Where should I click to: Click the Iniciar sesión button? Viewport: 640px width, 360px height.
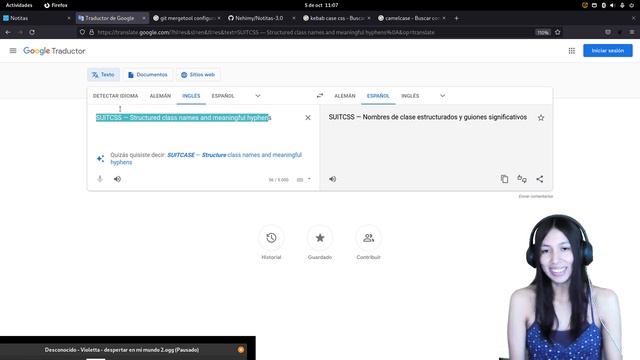click(x=607, y=51)
